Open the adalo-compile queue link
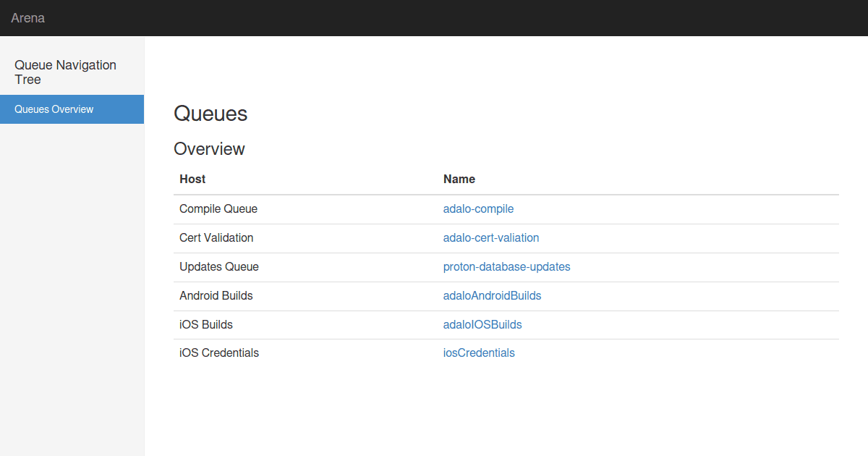 click(478, 208)
